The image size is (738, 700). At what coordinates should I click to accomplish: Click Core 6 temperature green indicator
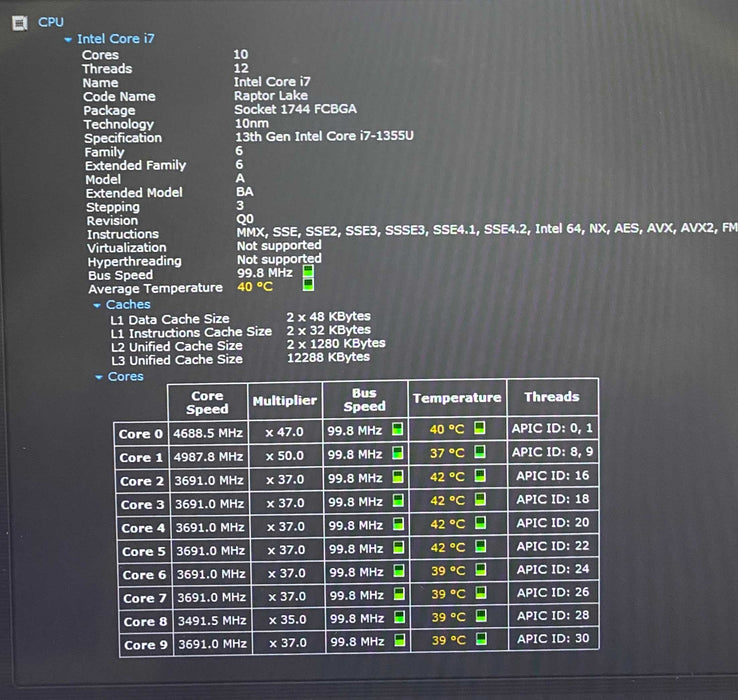click(x=481, y=570)
